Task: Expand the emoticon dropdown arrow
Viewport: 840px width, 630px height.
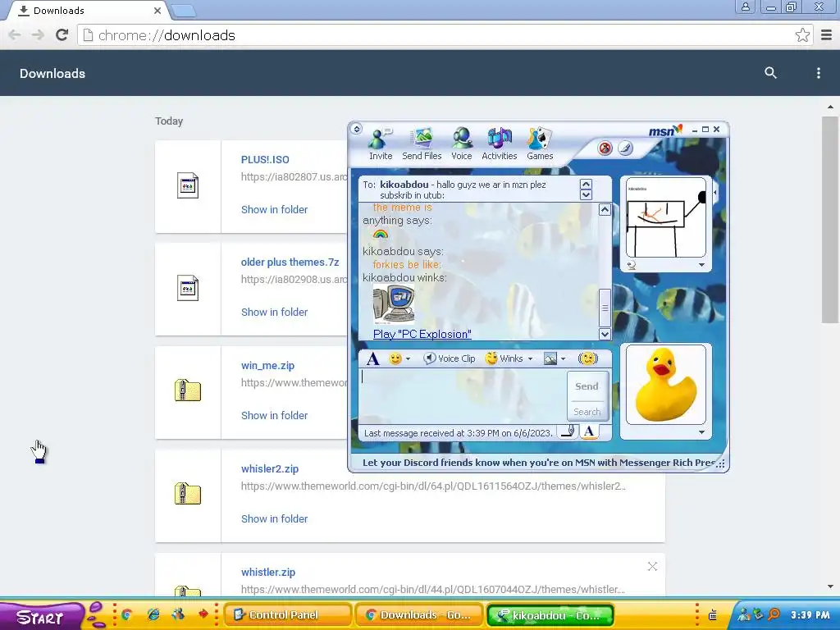Action: pos(409,359)
